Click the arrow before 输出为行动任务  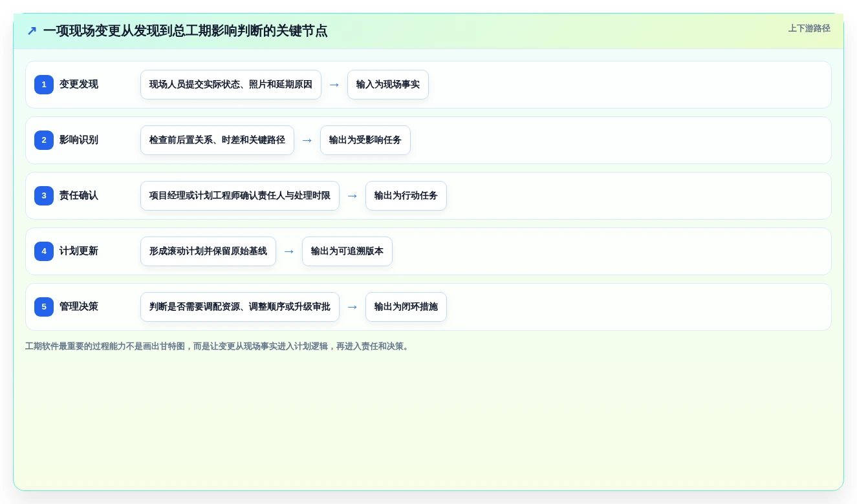click(x=353, y=196)
